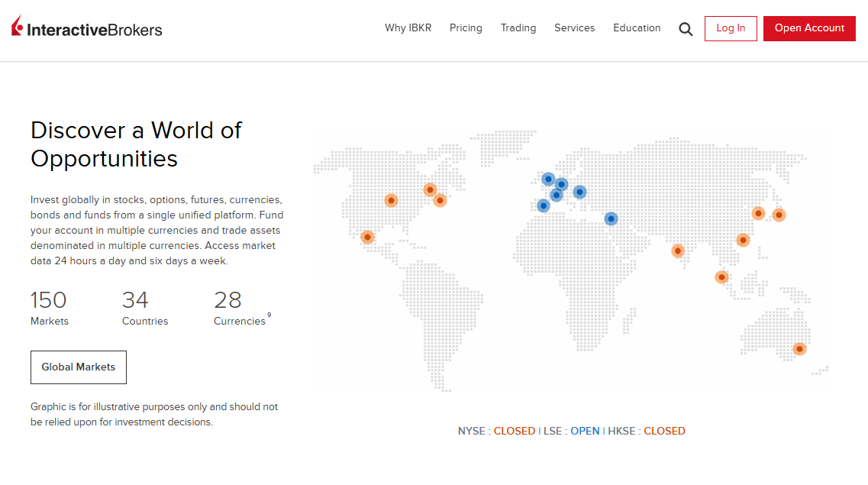Open the Pricing dropdown
This screenshot has width=868, height=485.
[466, 28]
